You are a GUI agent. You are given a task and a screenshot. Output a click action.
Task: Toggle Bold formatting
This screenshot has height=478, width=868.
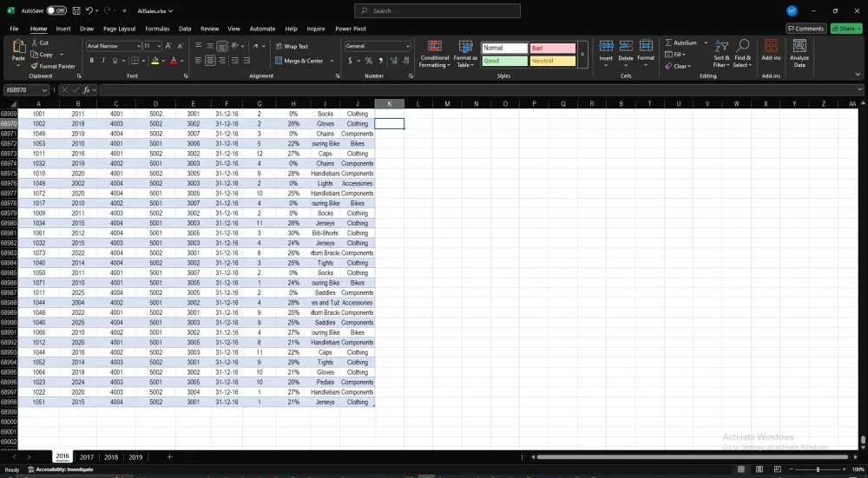click(91, 61)
